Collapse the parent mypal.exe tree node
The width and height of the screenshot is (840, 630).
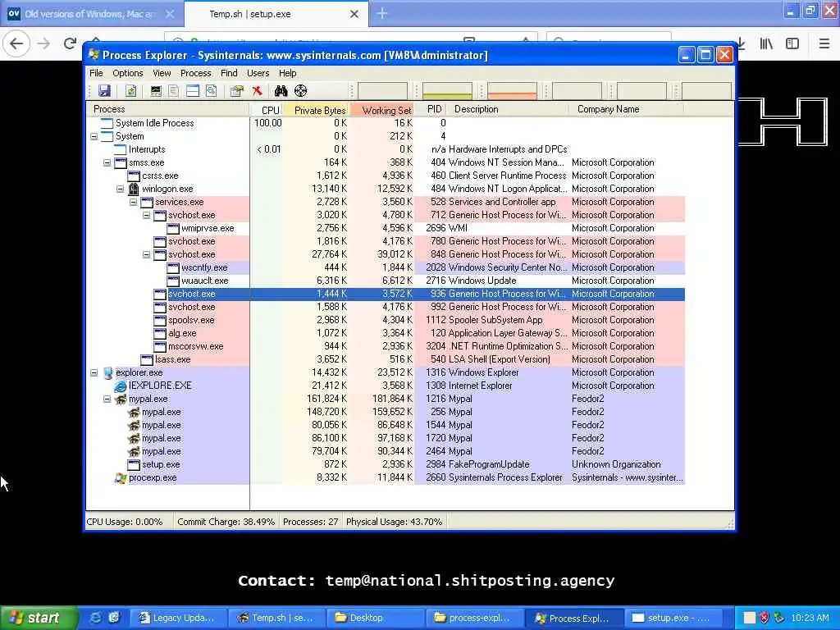[x=107, y=399]
